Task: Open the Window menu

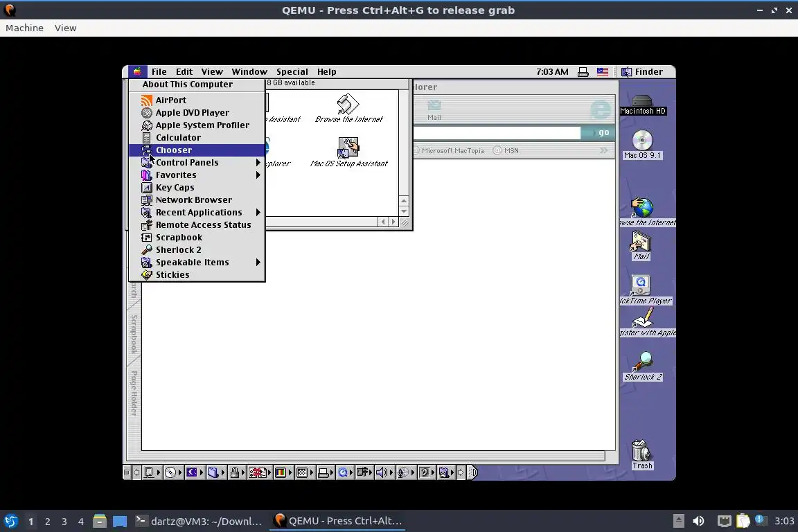Action: coord(249,72)
